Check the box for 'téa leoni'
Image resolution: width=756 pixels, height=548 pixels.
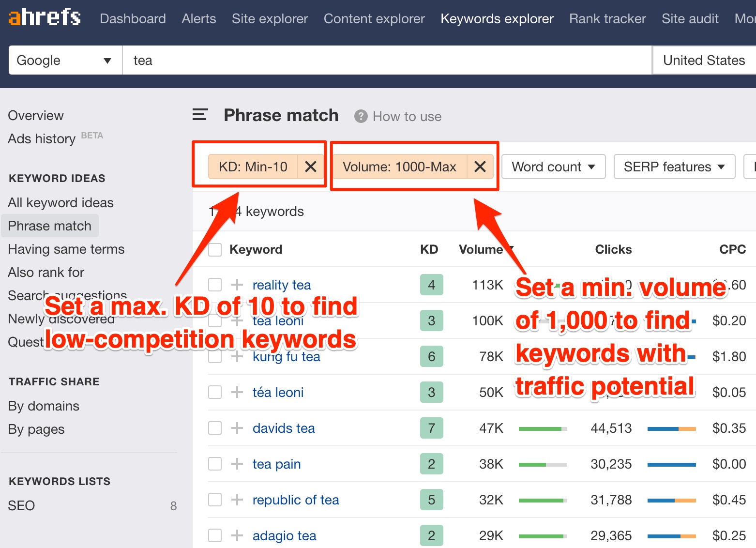click(x=215, y=392)
